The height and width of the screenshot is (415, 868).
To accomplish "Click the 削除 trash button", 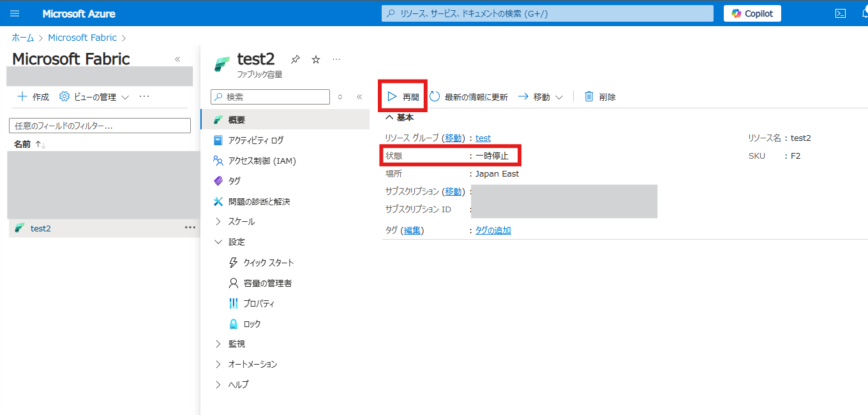I will pos(600,97).
